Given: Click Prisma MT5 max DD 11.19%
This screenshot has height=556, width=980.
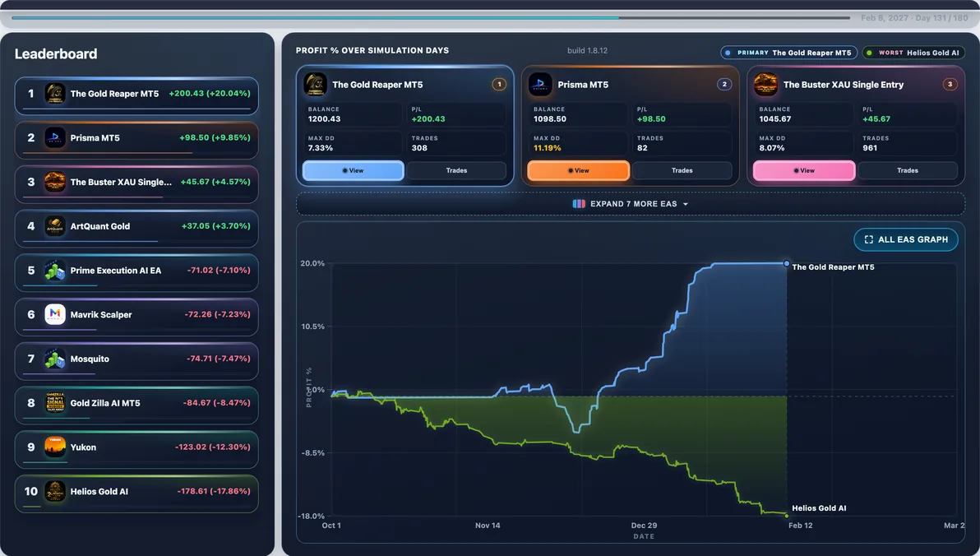Looking at the screenshot, I should coord(547,148).
